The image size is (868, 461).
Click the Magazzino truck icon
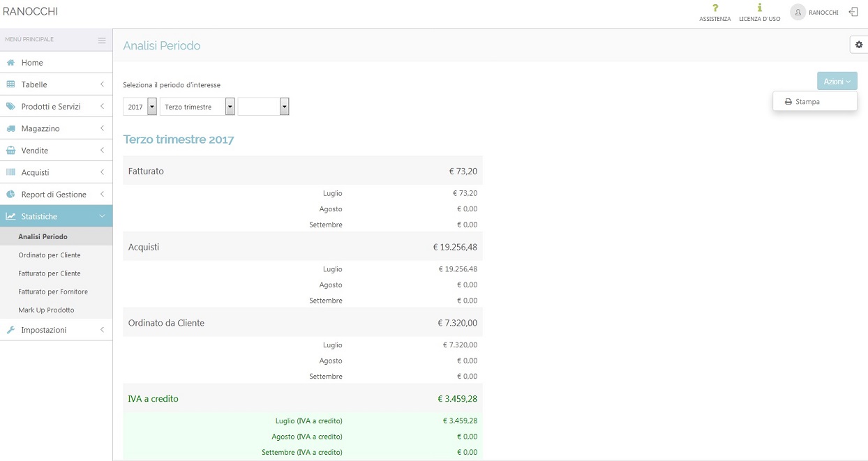(x=11, y=129)
